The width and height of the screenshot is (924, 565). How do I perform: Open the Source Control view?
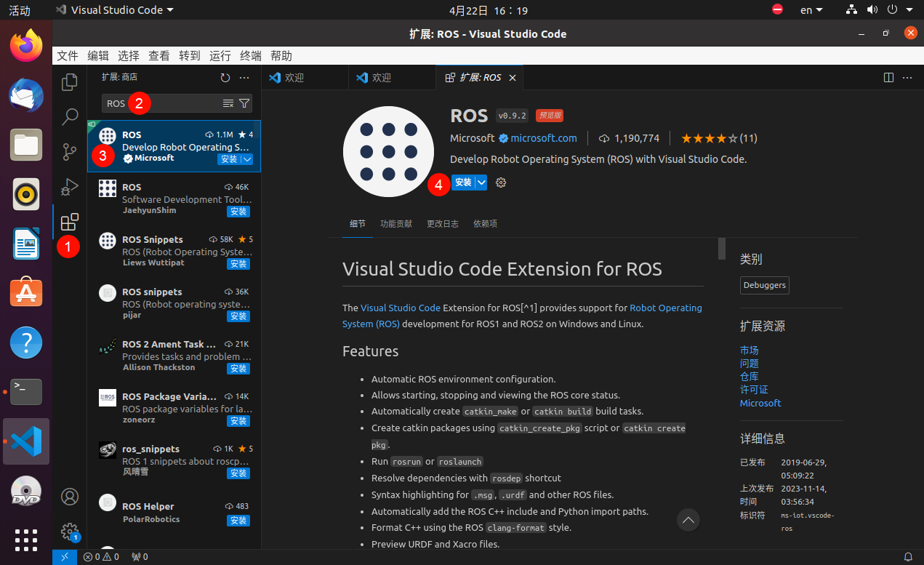coord(70,152)
